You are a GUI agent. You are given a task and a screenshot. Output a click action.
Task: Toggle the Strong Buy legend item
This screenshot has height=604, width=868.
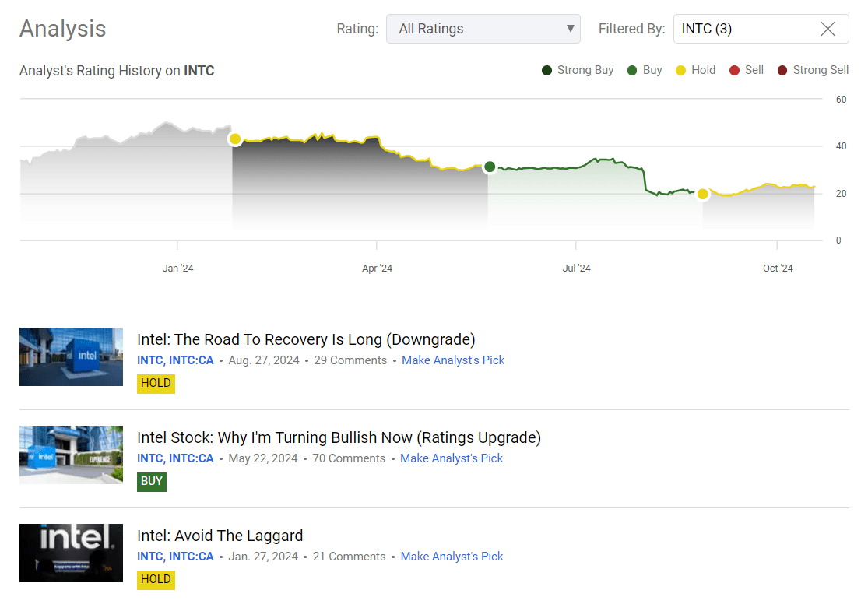click(x=578, y=70)
